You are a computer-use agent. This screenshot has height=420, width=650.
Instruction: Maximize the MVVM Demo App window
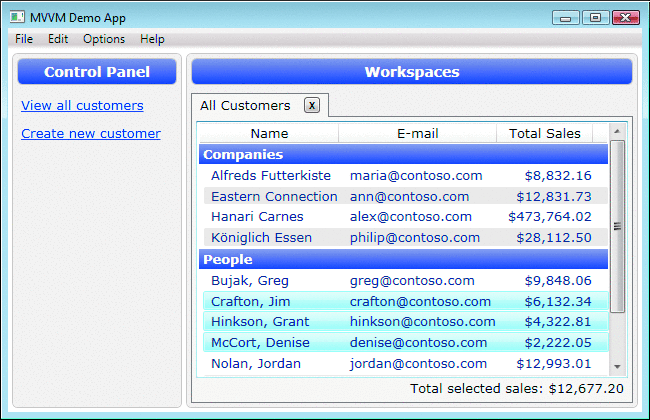[595, 18]
